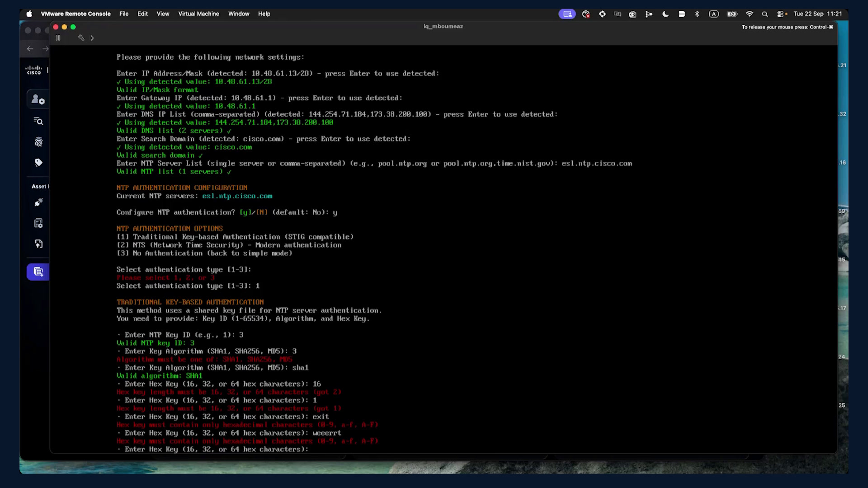Viewport: 868px width, 488px height.
Task: Open the wrench settings icon in the console toolbar
Action: [x=81, y=38]
